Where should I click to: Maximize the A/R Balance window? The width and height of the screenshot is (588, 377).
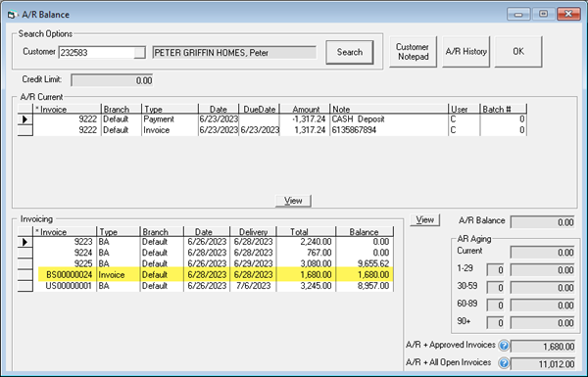click(543, 15)
